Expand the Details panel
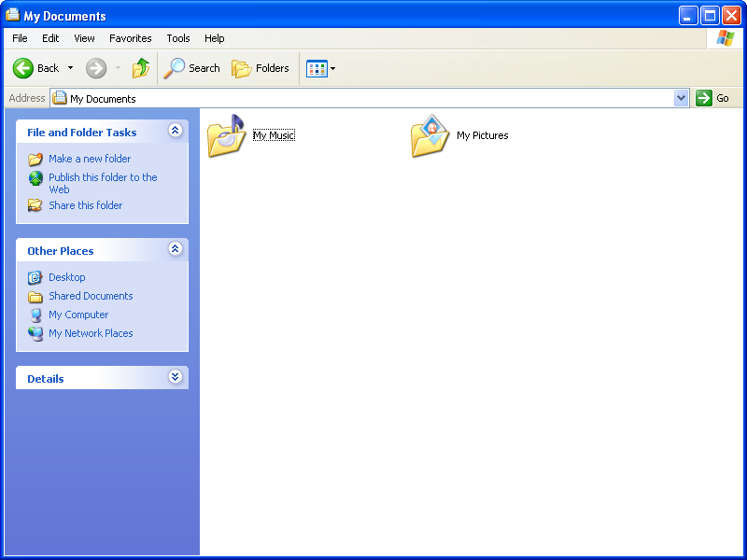Screen dimensions: 747x560 click(176, 377)
